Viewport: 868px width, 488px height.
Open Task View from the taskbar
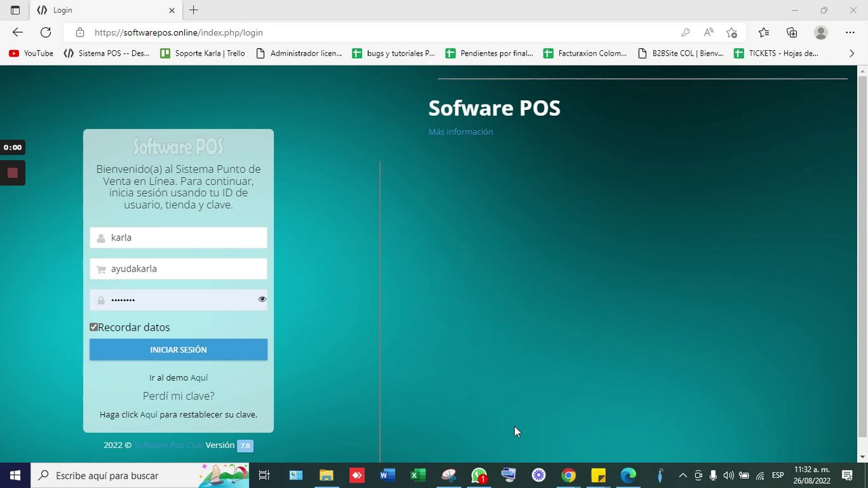264,475
